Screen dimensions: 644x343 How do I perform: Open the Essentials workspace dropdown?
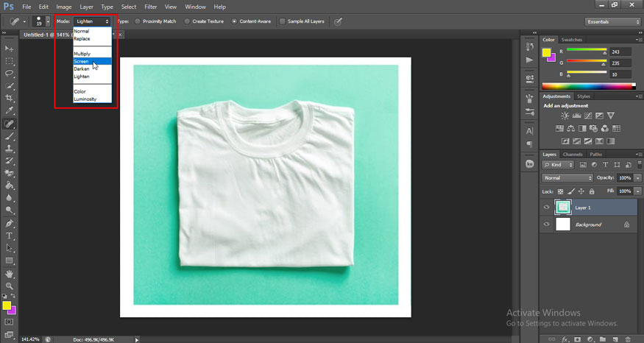click(612, 22)
